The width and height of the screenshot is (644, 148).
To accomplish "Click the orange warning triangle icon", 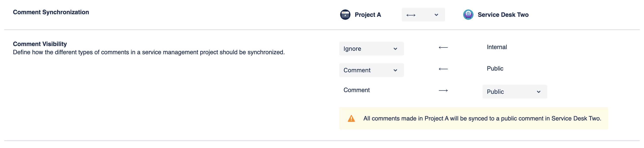I will (351, 119).
